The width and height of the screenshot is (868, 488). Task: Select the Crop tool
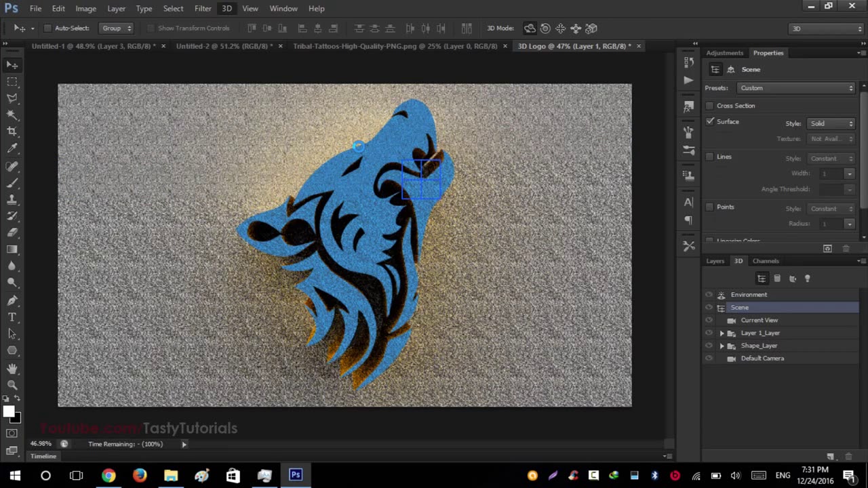coord(12,131)
